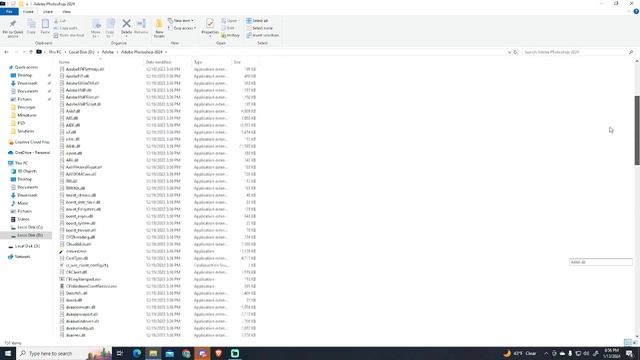Image resolution: width=640 pixels, height=360 pixels.
Task: Open the Copy to dropdown
Action: click(110, 34)
